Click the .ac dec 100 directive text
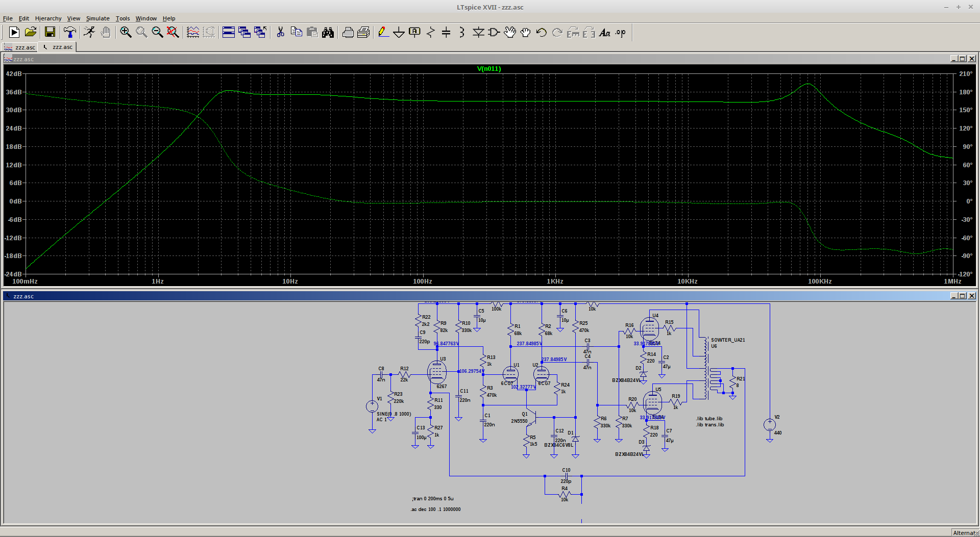Viewport: 980px width, 537px height. (435, 509)
